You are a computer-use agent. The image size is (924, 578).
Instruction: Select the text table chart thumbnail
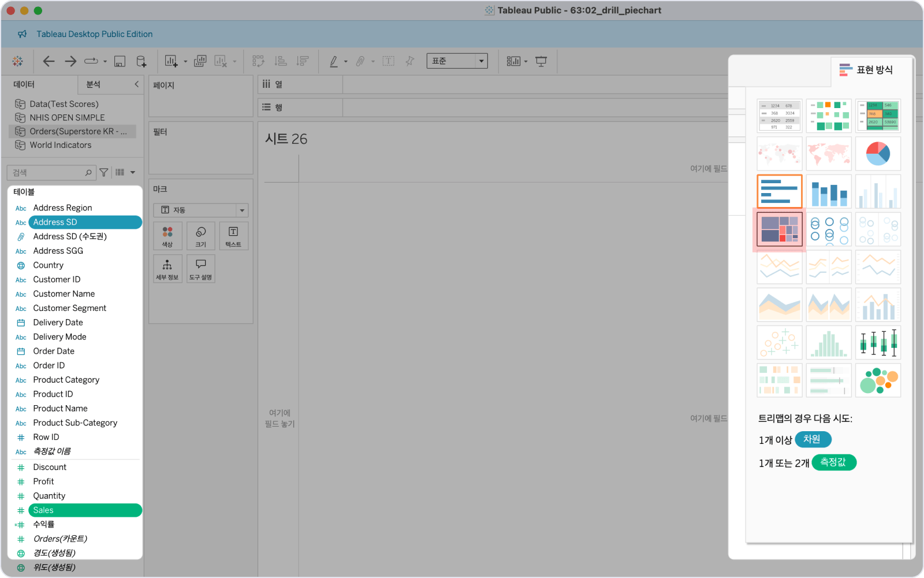tap(780, 116)
